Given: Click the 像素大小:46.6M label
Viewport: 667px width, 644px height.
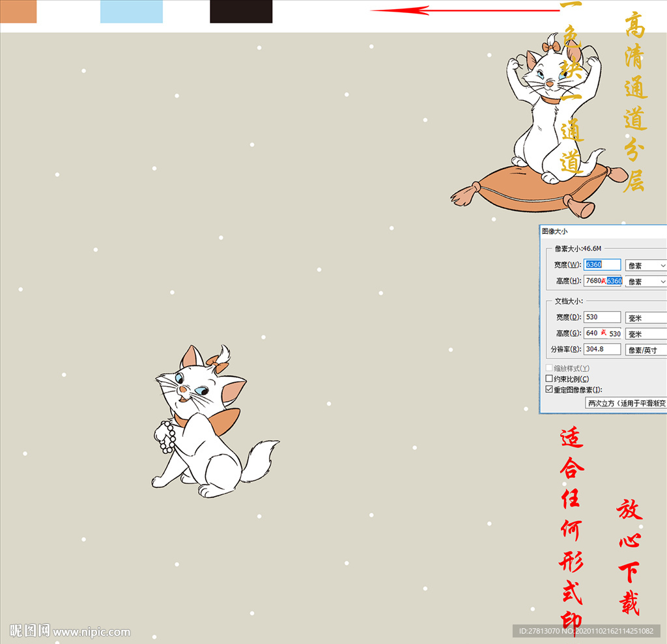Looking at the screenshot, I should [x=578, y=248].
